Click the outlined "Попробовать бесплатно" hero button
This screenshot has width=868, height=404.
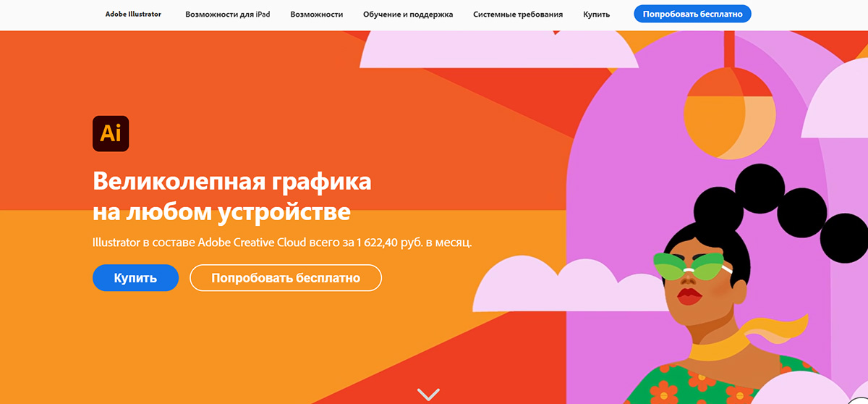click(285, 278)
